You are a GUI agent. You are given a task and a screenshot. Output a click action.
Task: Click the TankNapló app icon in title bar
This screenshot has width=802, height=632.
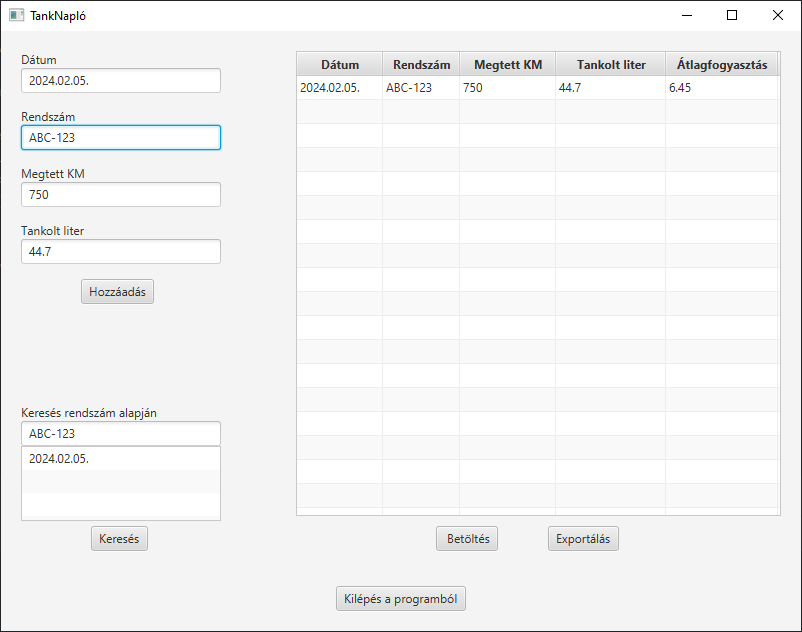coord(16,15)
